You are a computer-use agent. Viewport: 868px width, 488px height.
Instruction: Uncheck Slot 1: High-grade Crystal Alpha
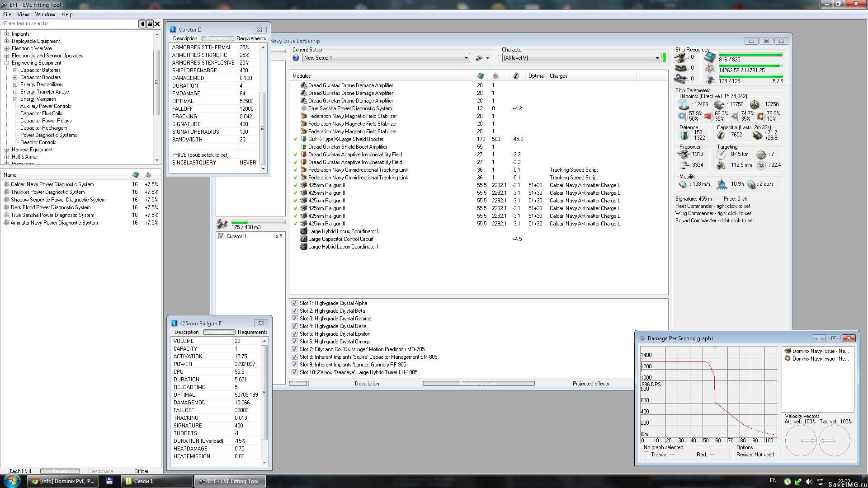[294, 303]
